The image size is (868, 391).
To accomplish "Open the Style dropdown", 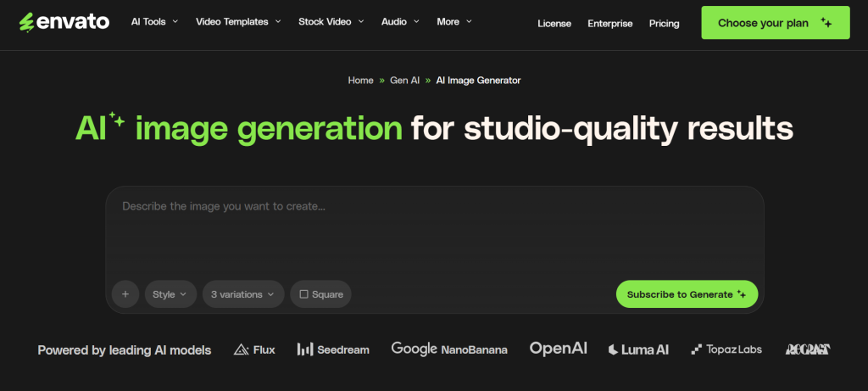I will (170, 294).
